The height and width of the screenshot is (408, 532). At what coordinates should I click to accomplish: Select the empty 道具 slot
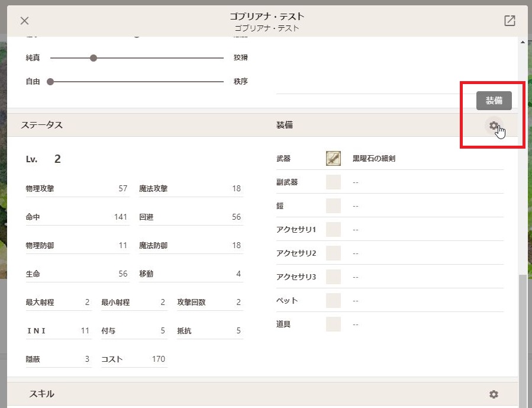pyautogui.click(x=333, y=324)
